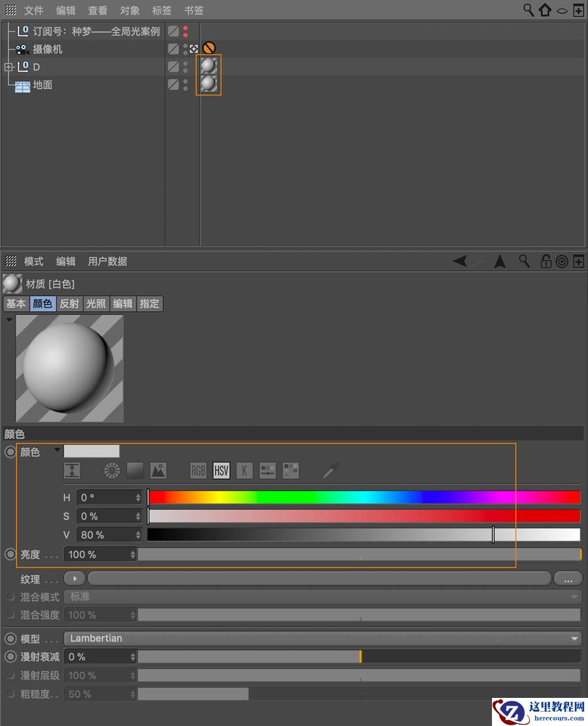Expand the D object hierarchy
Image resolution: width=588 pixels, height=726 pixels.
point(8,67)
